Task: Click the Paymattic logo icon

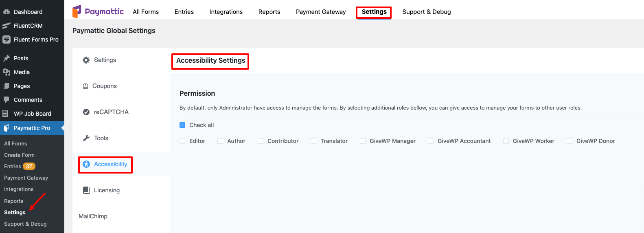Action: pos(77,11)
